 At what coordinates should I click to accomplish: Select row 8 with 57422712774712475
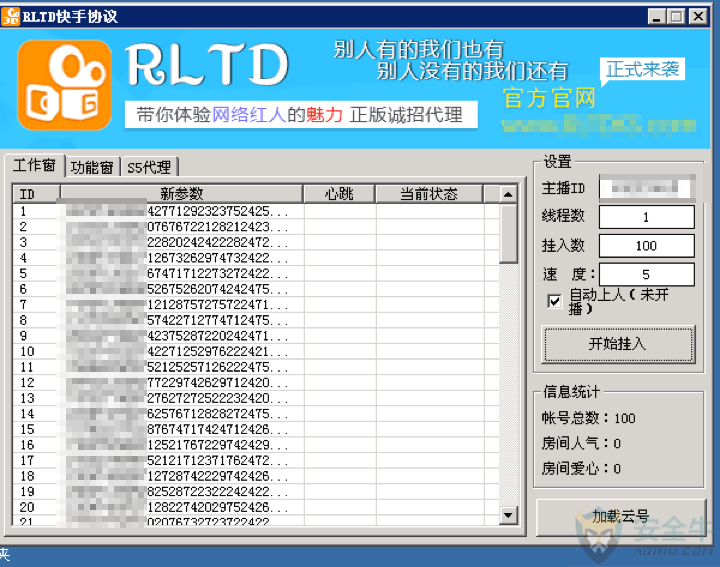(x=256, y=320)
